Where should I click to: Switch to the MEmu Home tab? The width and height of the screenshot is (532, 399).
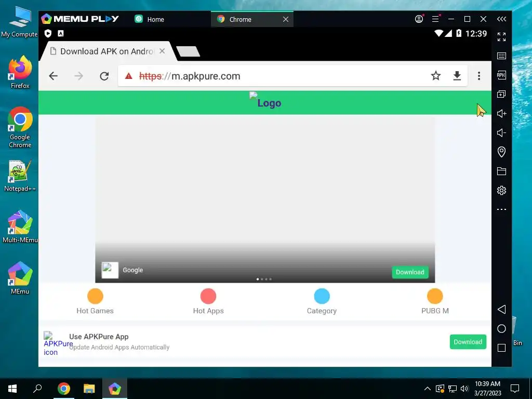149,19
